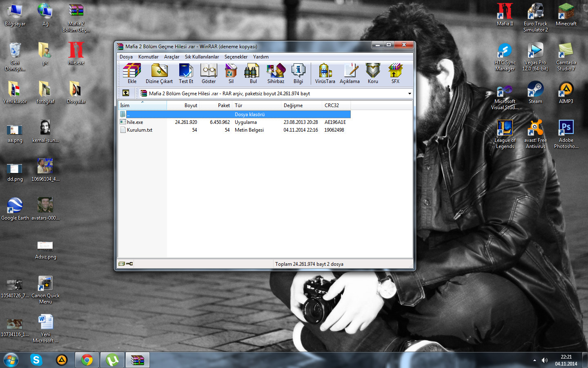This screenshot has height=368, width=588.
Task: Select the Mafia II desktop shortcut
Action: (505, 15)
